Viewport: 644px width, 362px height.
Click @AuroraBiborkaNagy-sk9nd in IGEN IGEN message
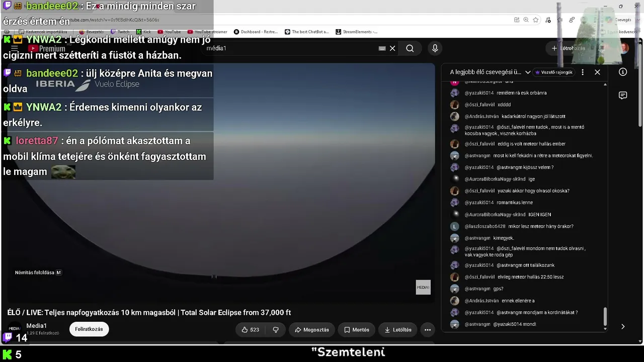click(495, 215)
